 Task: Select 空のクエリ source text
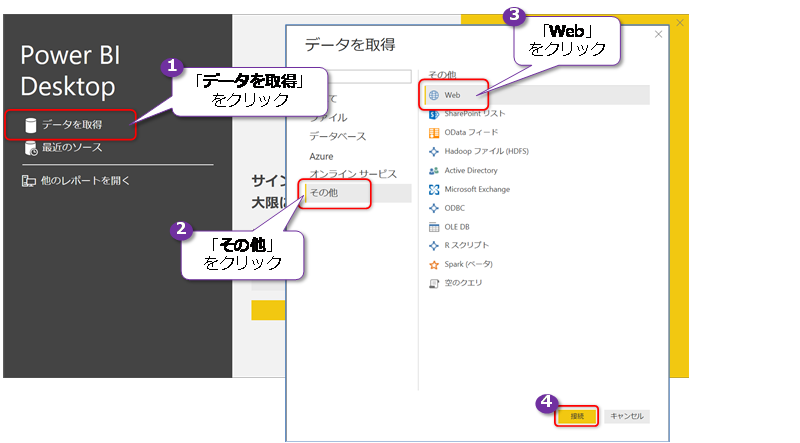[463, 283]
